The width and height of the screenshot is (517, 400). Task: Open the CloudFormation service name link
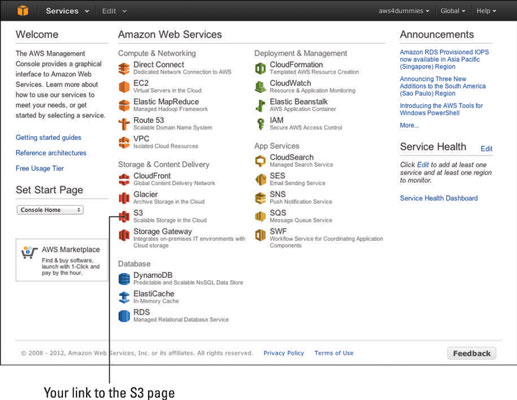point(296,64)
